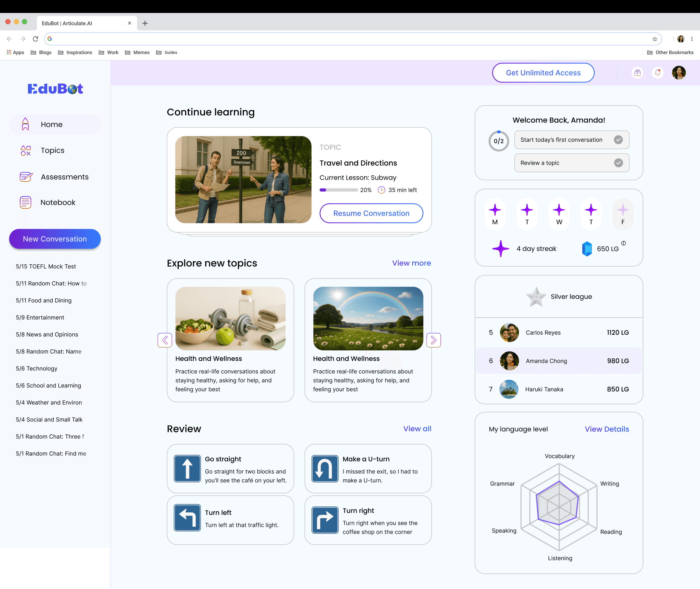Click the Resume Conversation button
Screen dimensions: 700x589
point(371,213)
